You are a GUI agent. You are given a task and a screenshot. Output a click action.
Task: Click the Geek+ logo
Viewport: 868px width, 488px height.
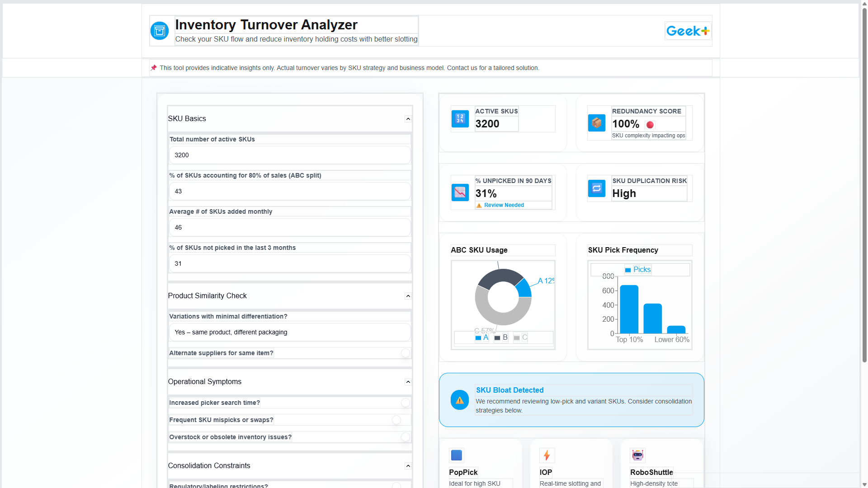coord(688,30)
